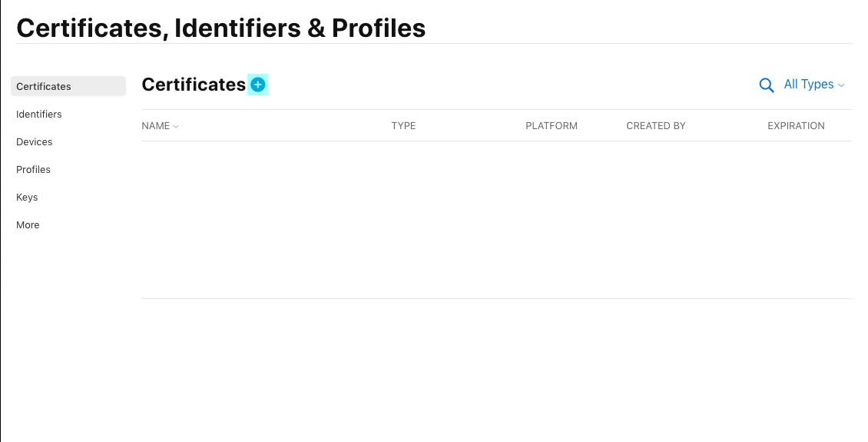868x442 pixels.
Task: Click the TYPE column header
Action: pyautogui.click(x=403, y=126)
